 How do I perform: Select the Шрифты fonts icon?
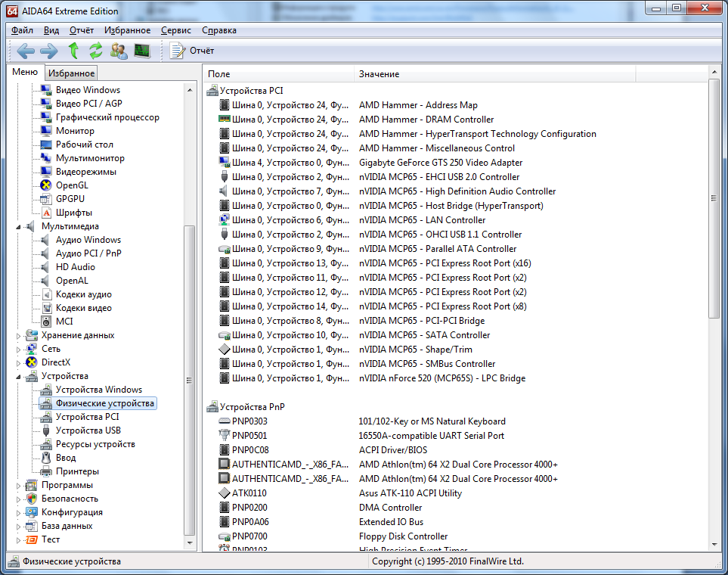[46, 213]
